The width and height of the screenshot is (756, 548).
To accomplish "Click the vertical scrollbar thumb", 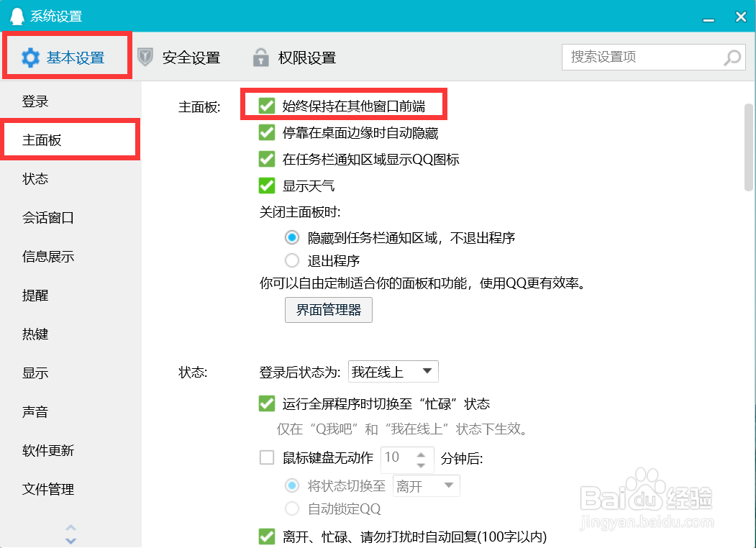I will click(x=749, y=147).
